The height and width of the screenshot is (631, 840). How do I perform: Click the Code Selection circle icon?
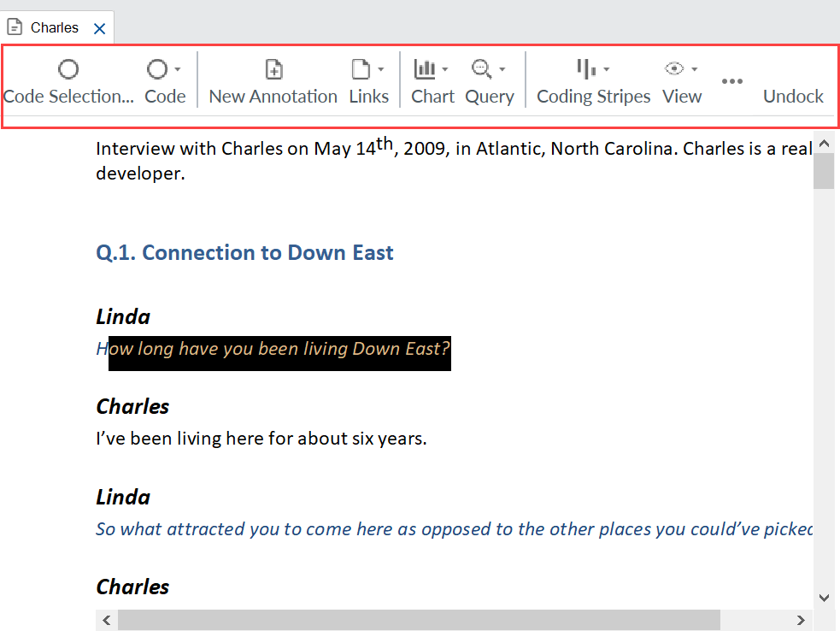pos(68,69)
